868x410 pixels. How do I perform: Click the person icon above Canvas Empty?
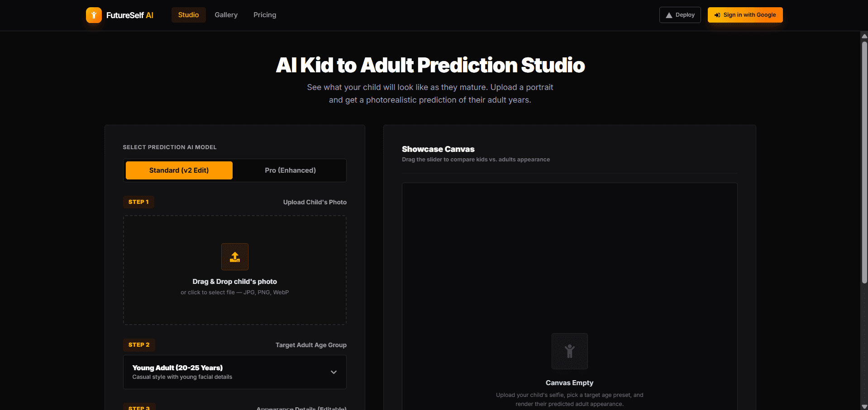point(570,351)
